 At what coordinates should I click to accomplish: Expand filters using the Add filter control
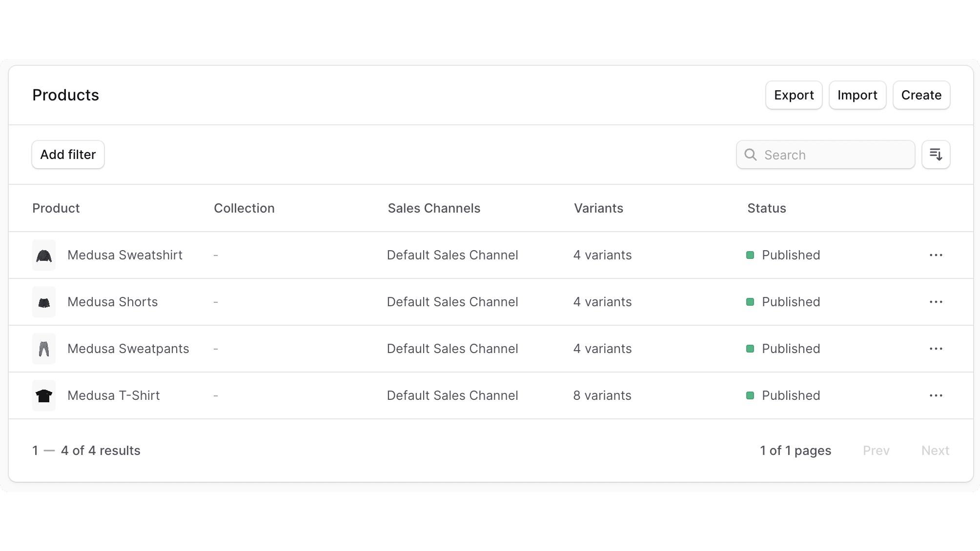(68, 155)
